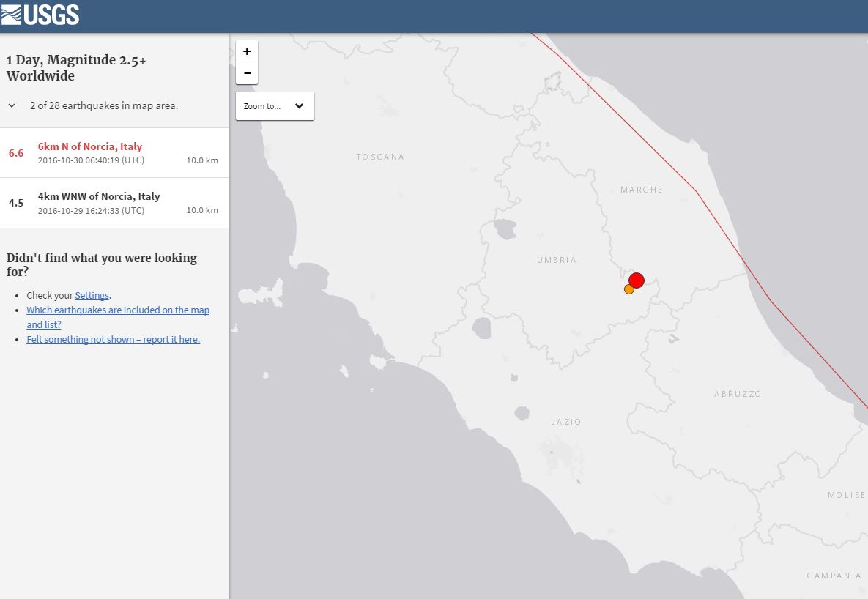Collapse the earthquakes-in-map-area chevron
Image resolution: width=868 pixels, height=599 pixels.
pyautogui.click(x=12, y=105)
